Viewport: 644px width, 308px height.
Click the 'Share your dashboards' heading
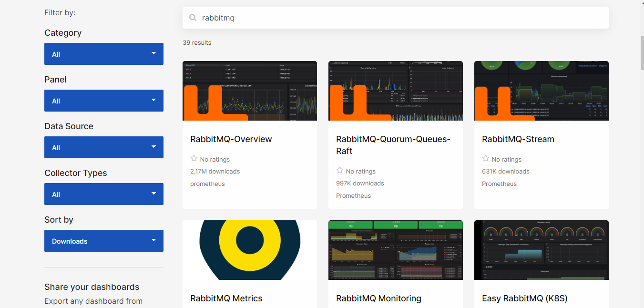coord(92,287)
